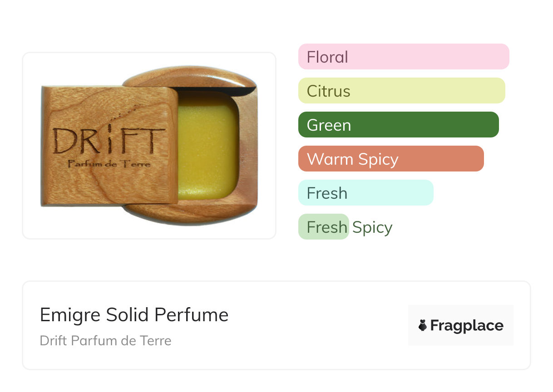Click the engraved DRIFT logo on the lid
This screenshot has height=392, width=553.
(x=109, y=141)
